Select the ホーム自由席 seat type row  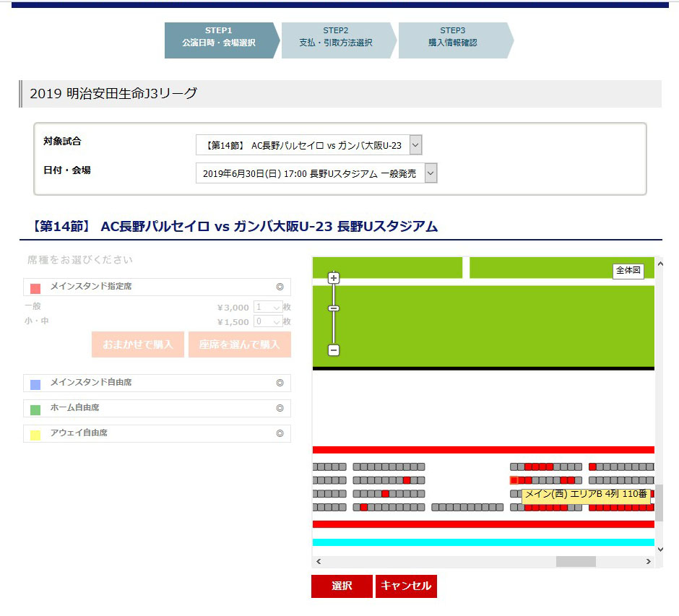tap(157, 408)
